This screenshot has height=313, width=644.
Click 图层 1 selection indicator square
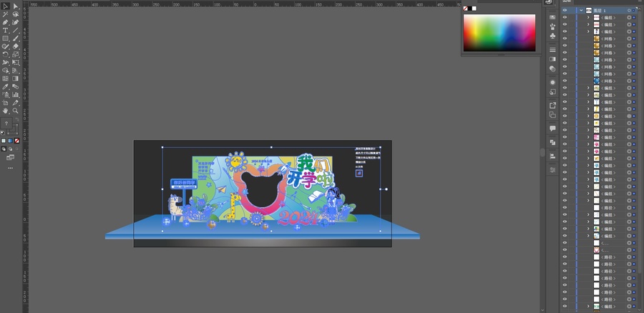pos(634,10)
